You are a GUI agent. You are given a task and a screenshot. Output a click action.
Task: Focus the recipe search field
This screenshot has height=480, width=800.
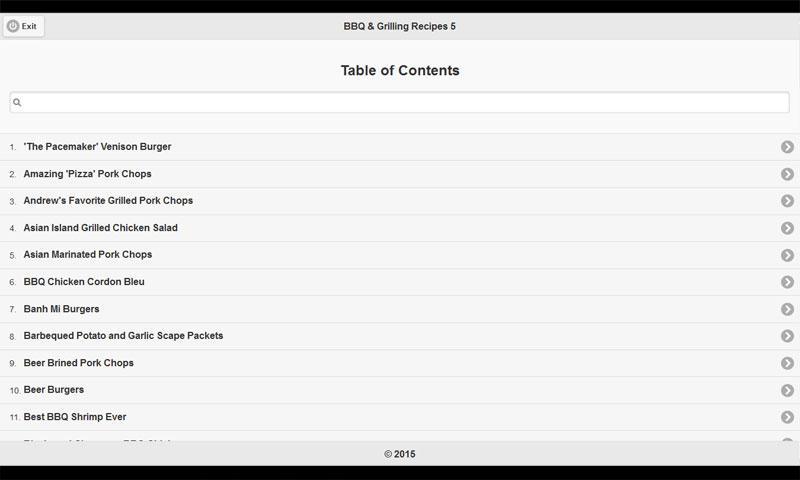click(x=400, y=102)
